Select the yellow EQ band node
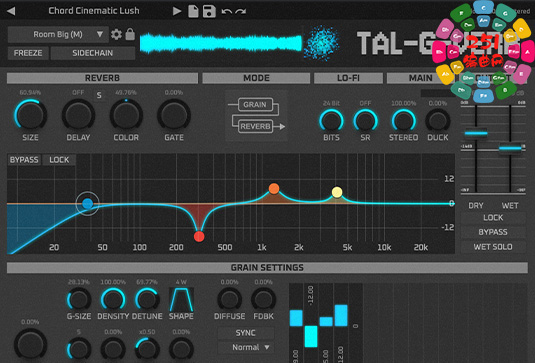 point(337,192)
